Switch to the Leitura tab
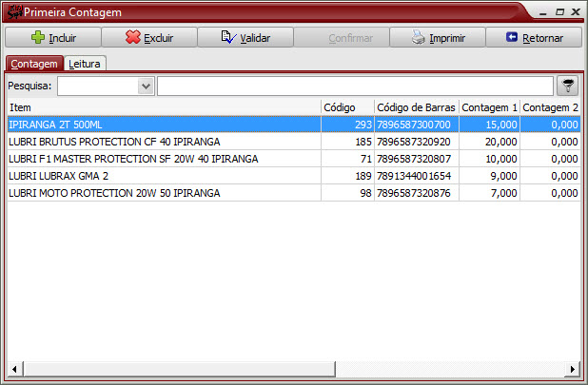The height and width of the screenshot is (385, 588). click(85, 64)
